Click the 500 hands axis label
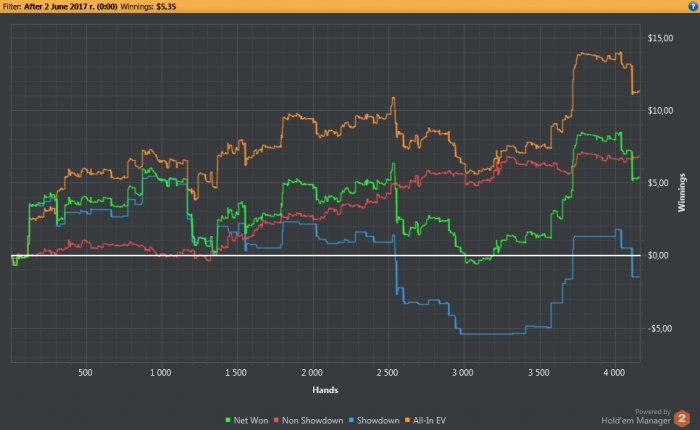This screenshot has height=430, width=700. [x=85, y=373]
